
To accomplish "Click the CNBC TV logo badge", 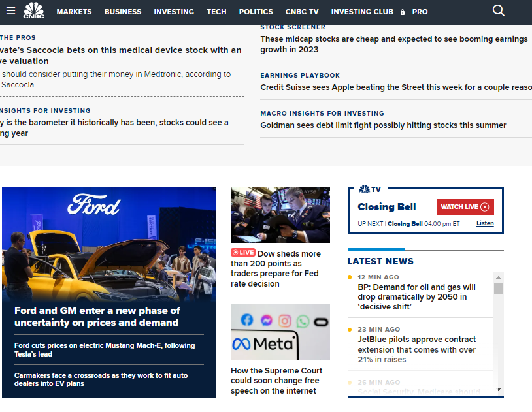I will 370,189.
